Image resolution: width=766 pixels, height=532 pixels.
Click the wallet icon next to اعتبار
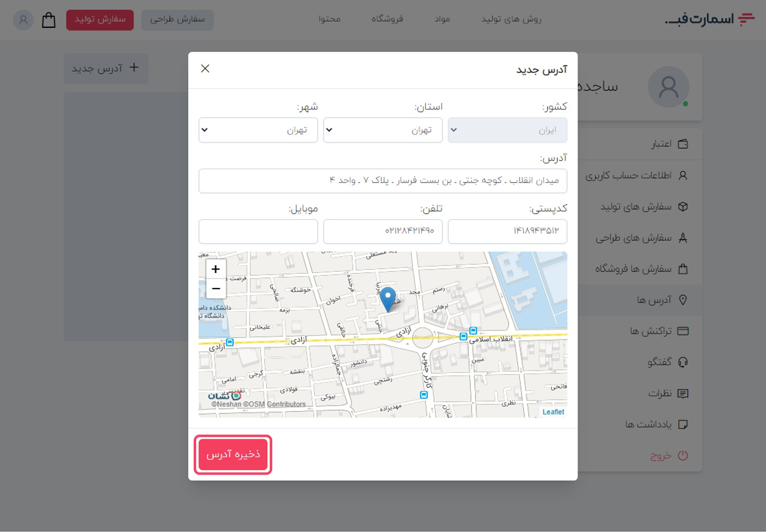point(683,144)
